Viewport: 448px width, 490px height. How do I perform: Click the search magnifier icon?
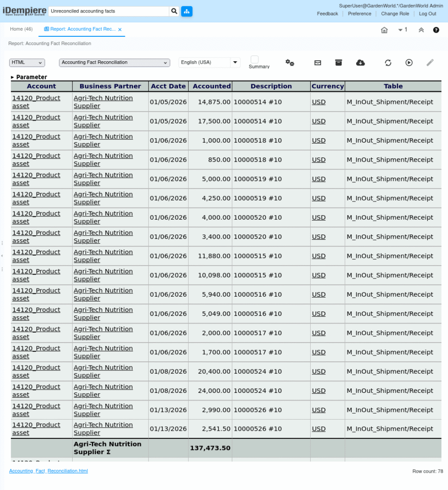coord(174,11)
